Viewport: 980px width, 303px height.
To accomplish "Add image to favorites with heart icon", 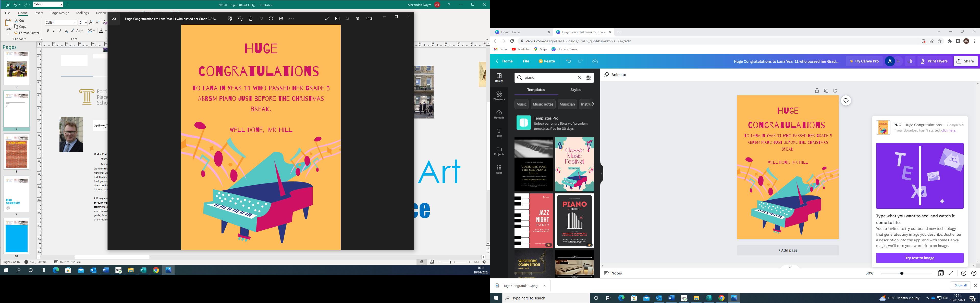I will point(261,19).
